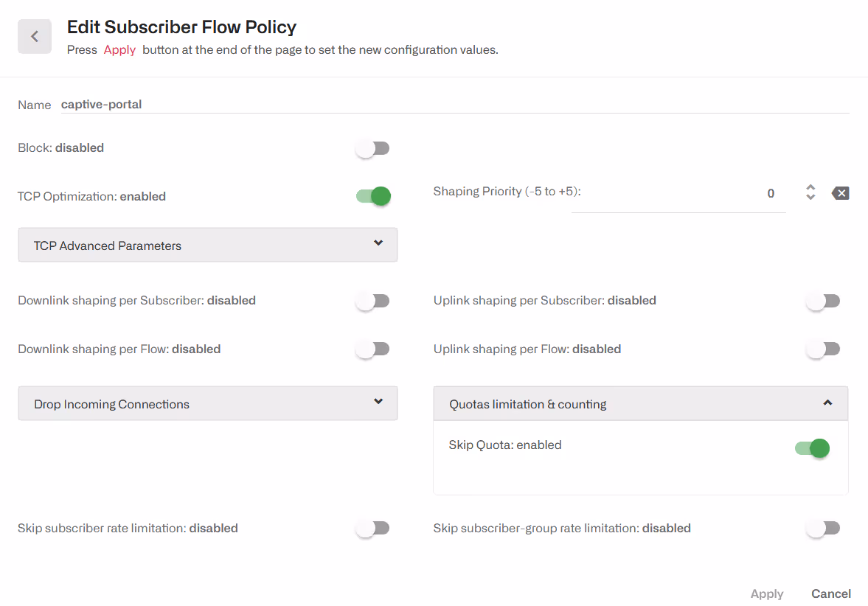
Task: Enable Uplink shaping per Subscriber
Action: click(x=823, y=301)
